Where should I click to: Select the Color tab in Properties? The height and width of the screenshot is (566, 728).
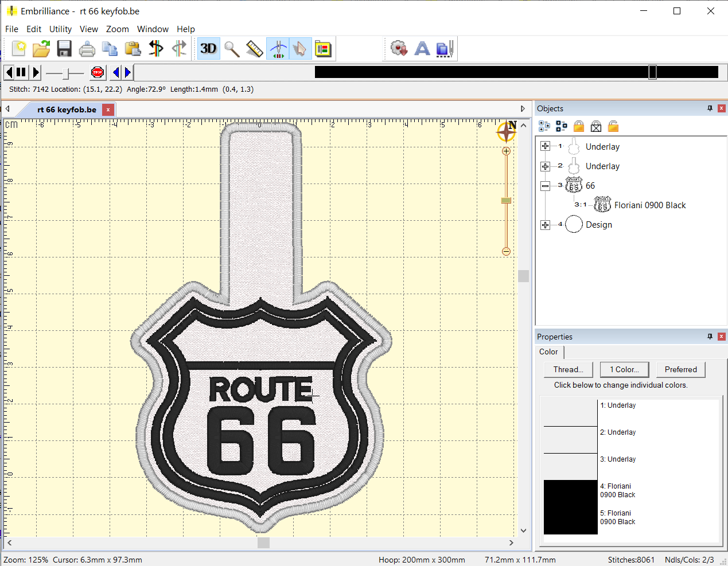(x=548, y=352)
